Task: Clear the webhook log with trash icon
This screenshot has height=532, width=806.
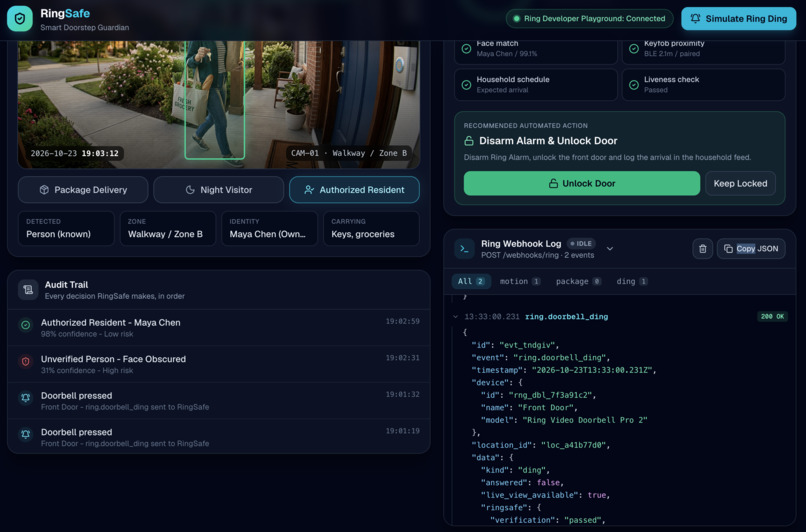Action: (702, 249)
